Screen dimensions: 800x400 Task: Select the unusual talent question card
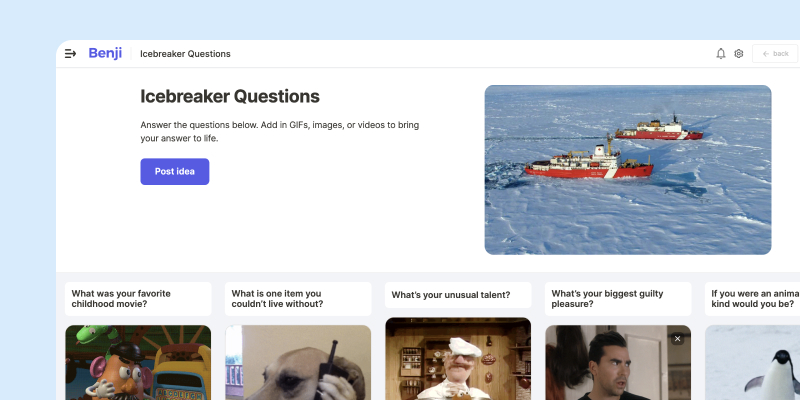pos(458,295)
